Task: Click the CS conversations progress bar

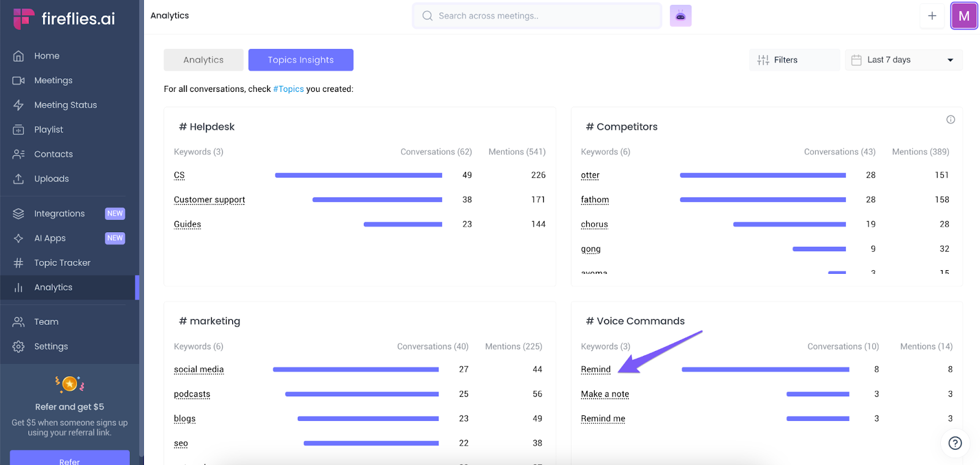Action: pyautogui.click(x=358, y=175)
